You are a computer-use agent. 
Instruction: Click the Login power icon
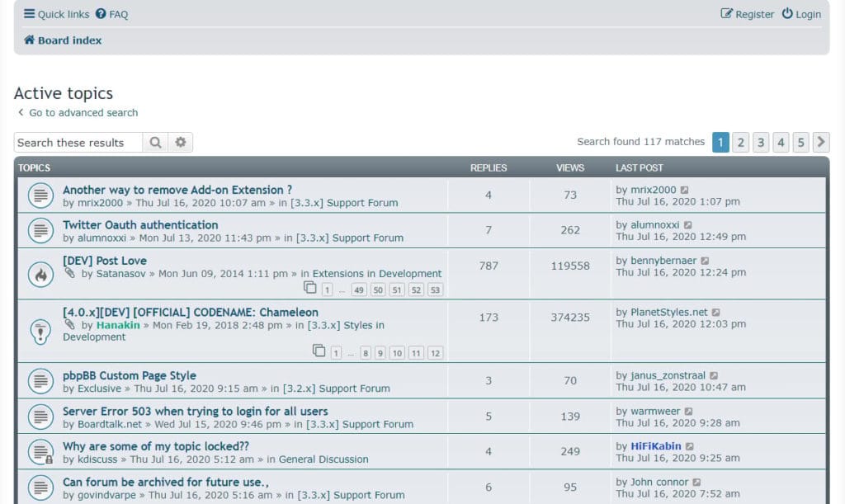tap(787, 13)
